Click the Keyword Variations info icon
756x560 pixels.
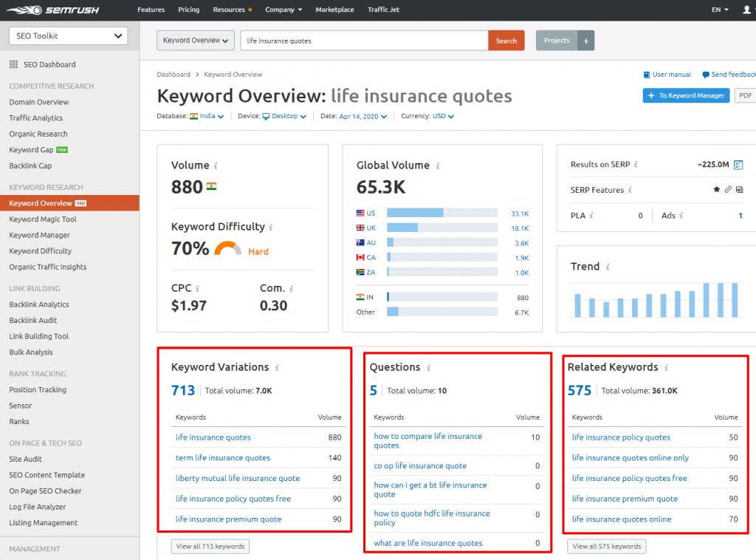click(x=277, y=367)
